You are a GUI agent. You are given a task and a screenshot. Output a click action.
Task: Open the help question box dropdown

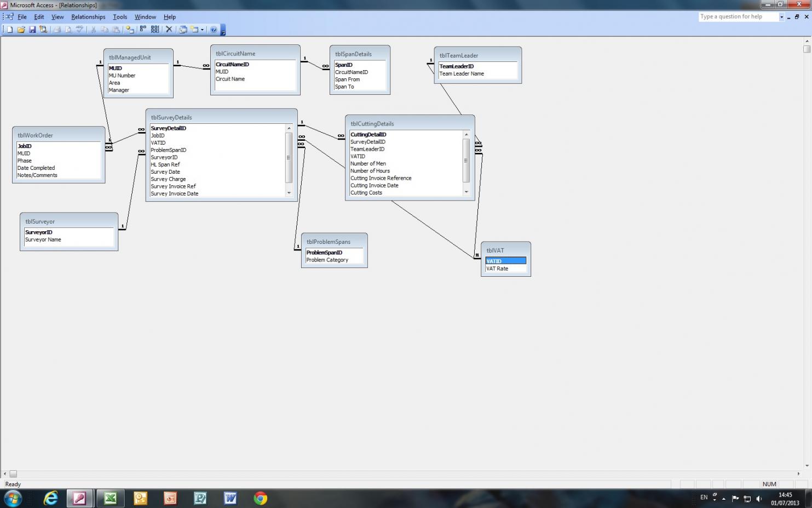[x=781, y=17]
